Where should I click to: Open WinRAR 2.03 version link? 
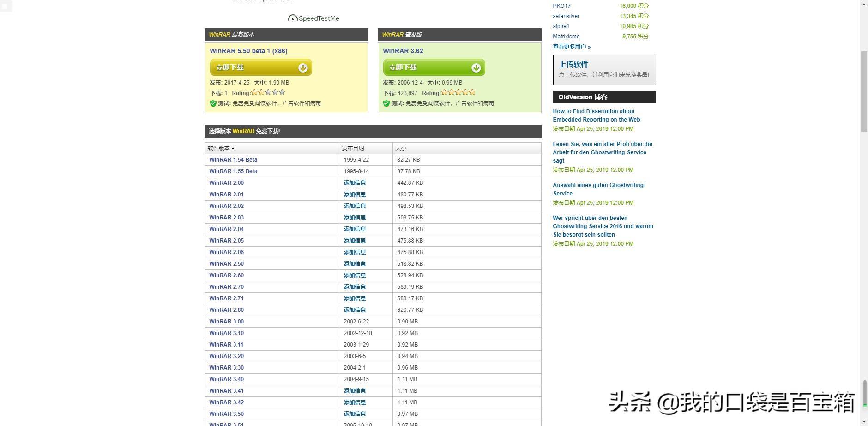[226, 218]
